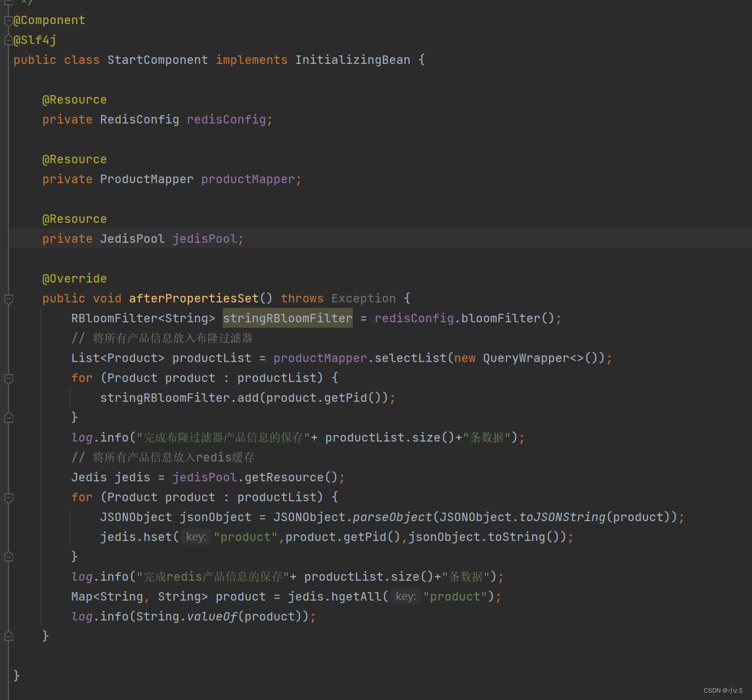This screenshot has height=700, width=752.
Task: Click the comment about 布隆过滤器
Action: [162, 338]
